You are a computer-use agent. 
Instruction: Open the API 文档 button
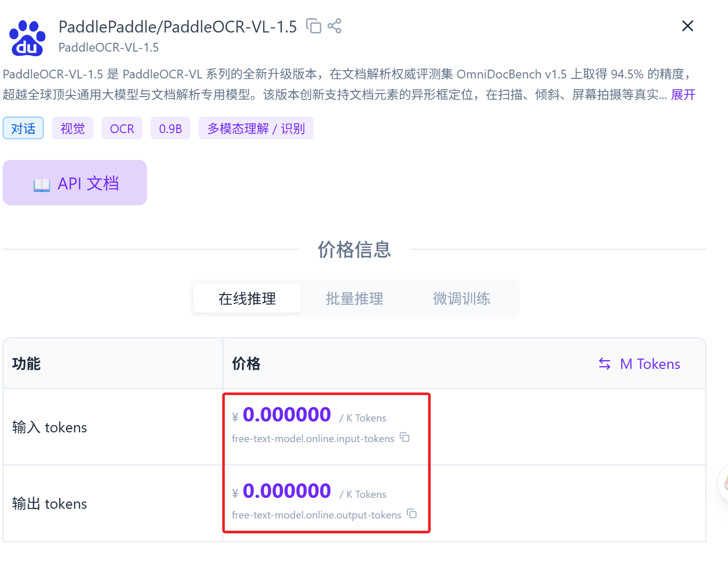pos(75,183)
